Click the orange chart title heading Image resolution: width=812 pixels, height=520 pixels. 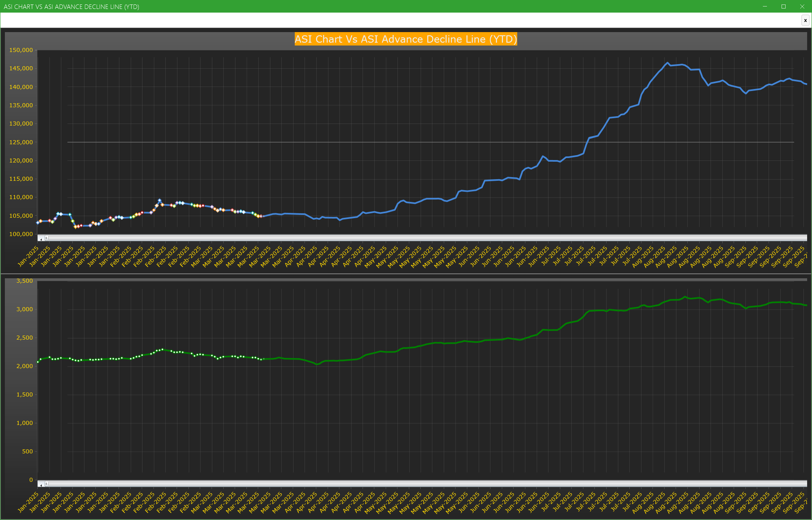(406, 39)
